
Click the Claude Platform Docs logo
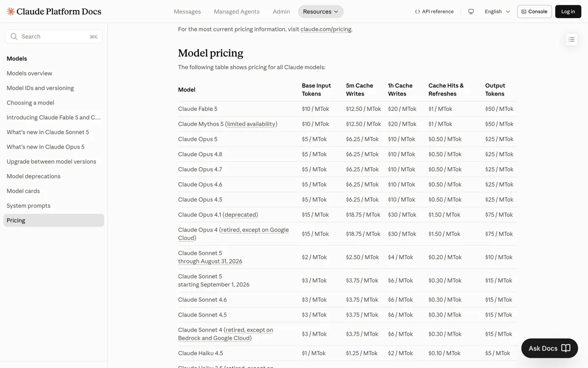click(54, 11)
